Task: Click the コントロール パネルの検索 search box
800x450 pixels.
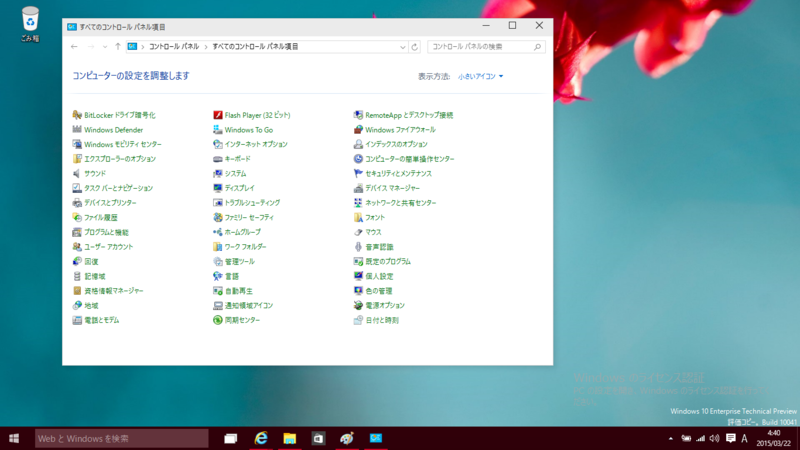Action: coord(486,46)
